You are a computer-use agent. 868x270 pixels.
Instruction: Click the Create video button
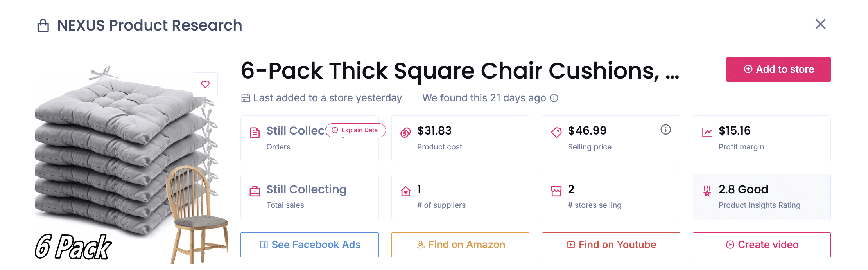(762, 245)
